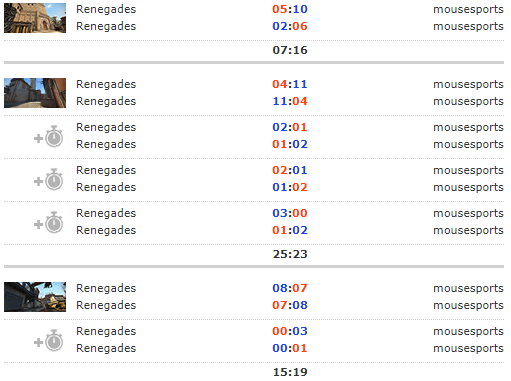The height and width of the screenshot is (381, 511).
Task: Click Renegades name next to 11:04 score
Action: pyautogui.click(x=106, y=101)
